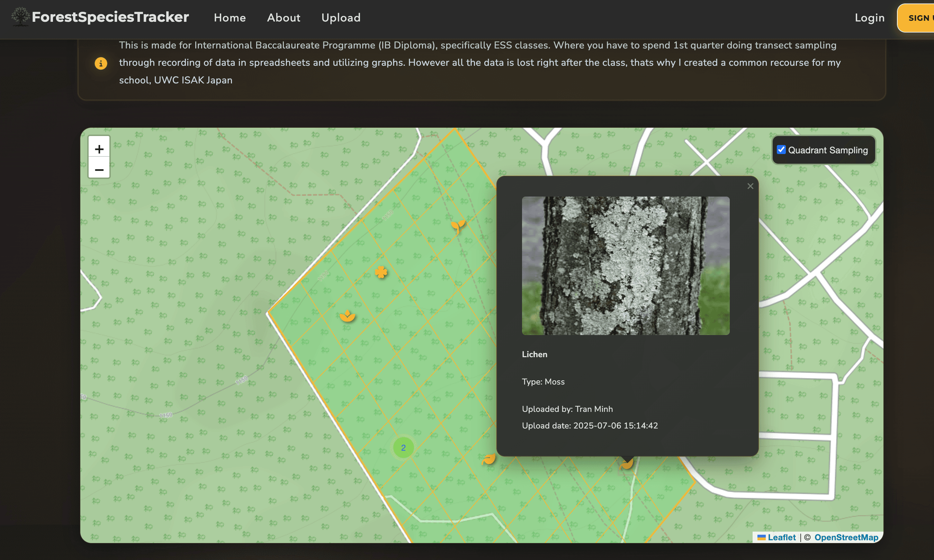Viewport: 934px width, 560px height.
Task: Open the Upload page
Action: (x=340, y=17)
